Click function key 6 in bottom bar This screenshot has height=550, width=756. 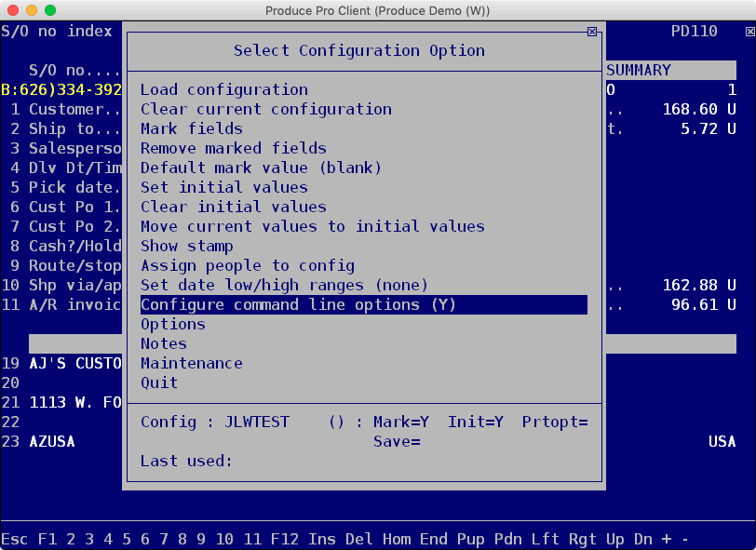(145, 539)
